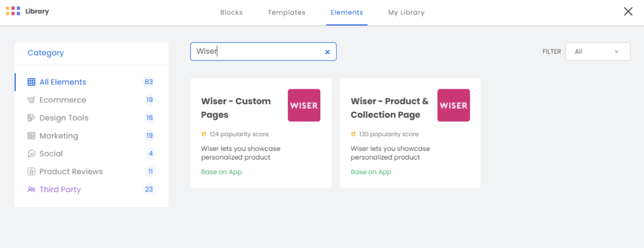Click the Third Party people icon
This screenshot has width=644, height=248.
[31, 189]
